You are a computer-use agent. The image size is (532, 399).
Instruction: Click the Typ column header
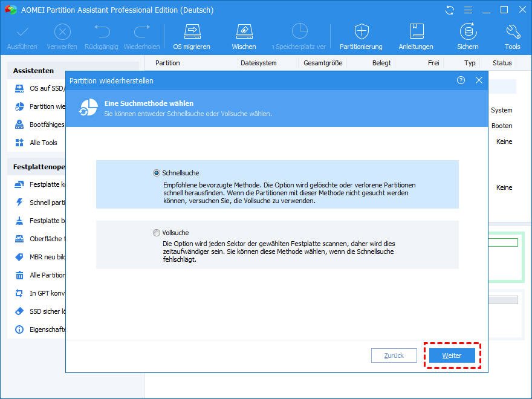[470, 63]
